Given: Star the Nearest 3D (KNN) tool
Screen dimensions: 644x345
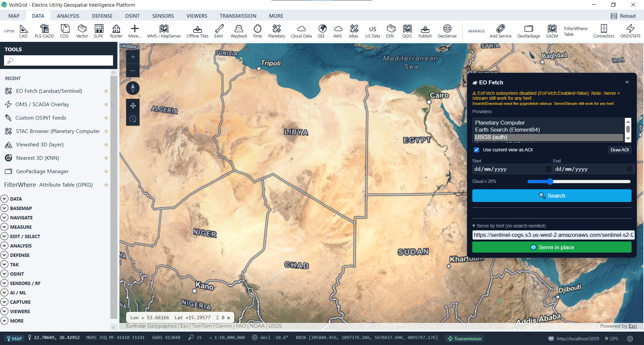Looking at the screenshot, I should (106, 158).
